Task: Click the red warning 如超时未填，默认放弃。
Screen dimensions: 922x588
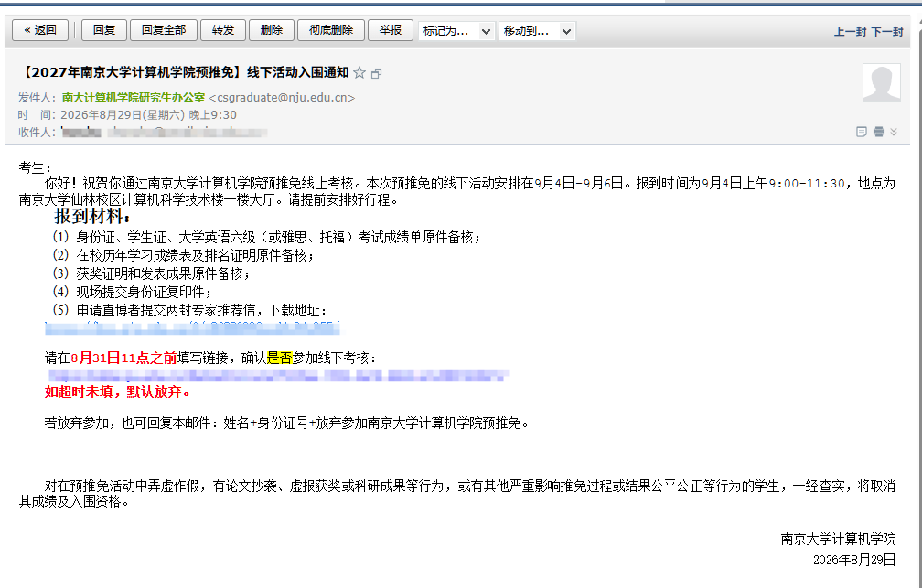Action: point(118,391)
